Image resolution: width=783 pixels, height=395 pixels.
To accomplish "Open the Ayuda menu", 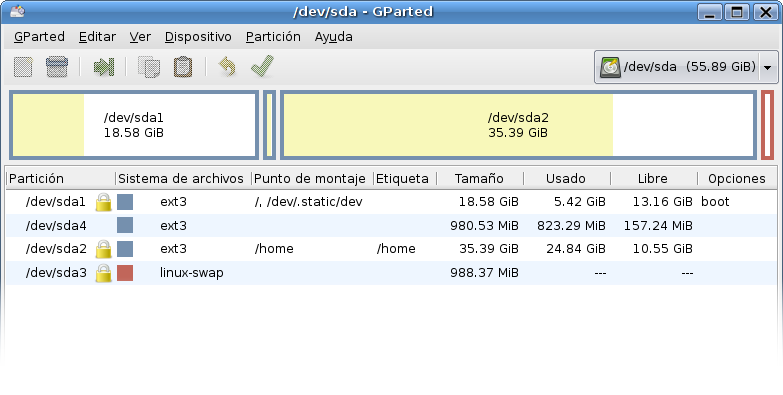I will pyautogui.click(x=334, y=36).
